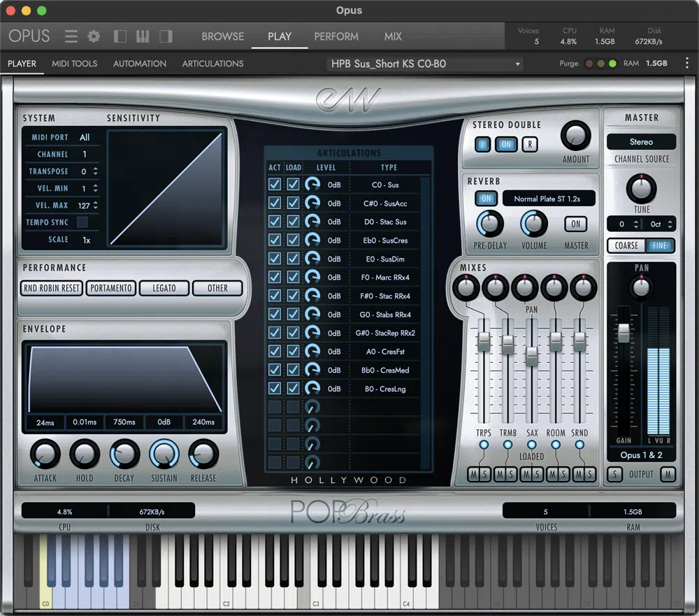Toggle the virtual keyboard panel icon
Image resolution: width=699 pixels, height=616 pixels.
pos(143,36)
